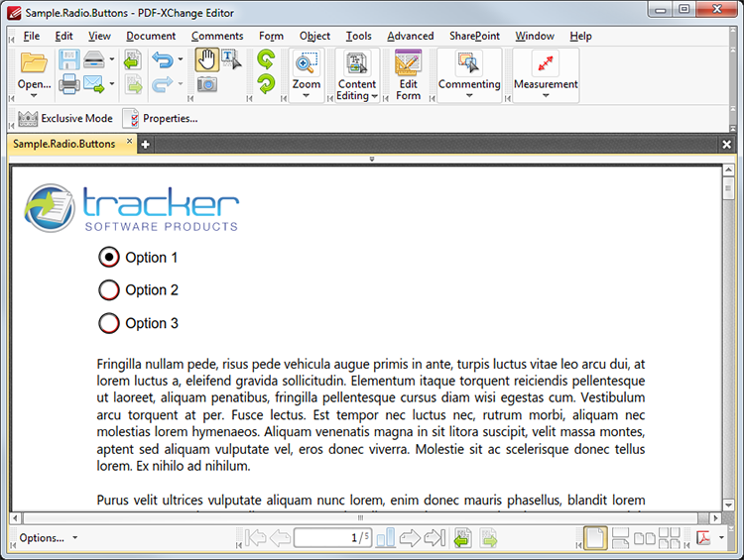Screen dimensions: 744x560
Task: Expand the Email dropdown arrow
Action: [x=112, y=84]
